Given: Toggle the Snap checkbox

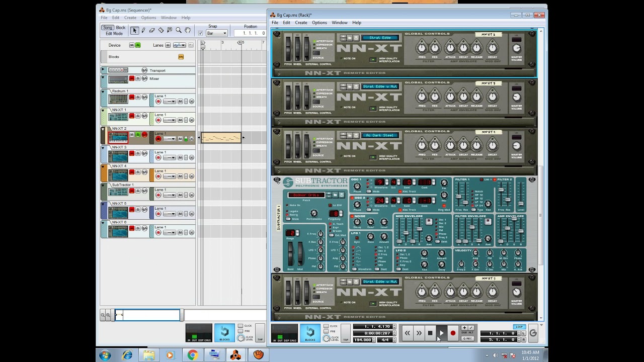Looking at the screenshot, I should coord(200,33).
